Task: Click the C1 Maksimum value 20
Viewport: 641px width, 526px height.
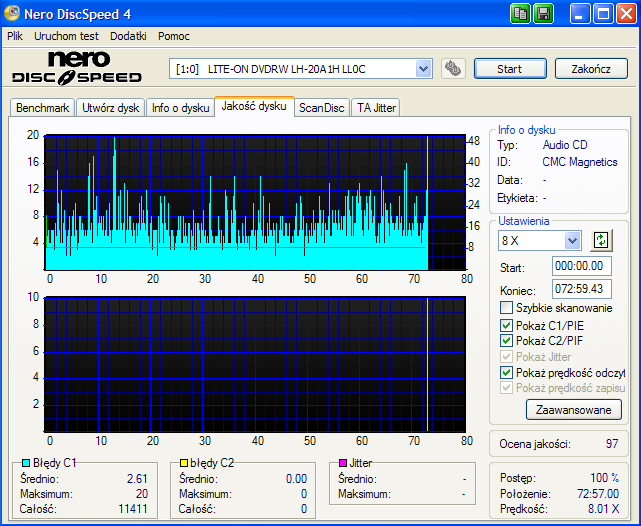Action: pyautogui.click(x=142, y=494)
